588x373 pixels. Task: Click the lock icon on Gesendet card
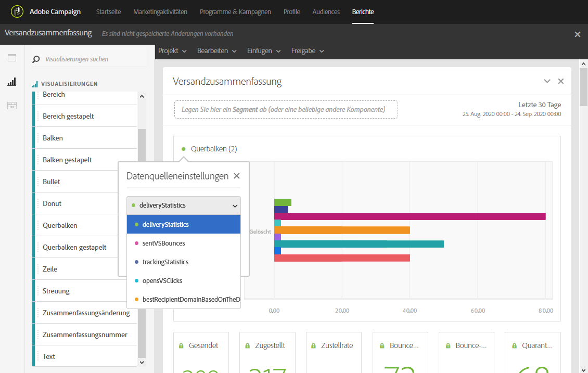(181, 345)
